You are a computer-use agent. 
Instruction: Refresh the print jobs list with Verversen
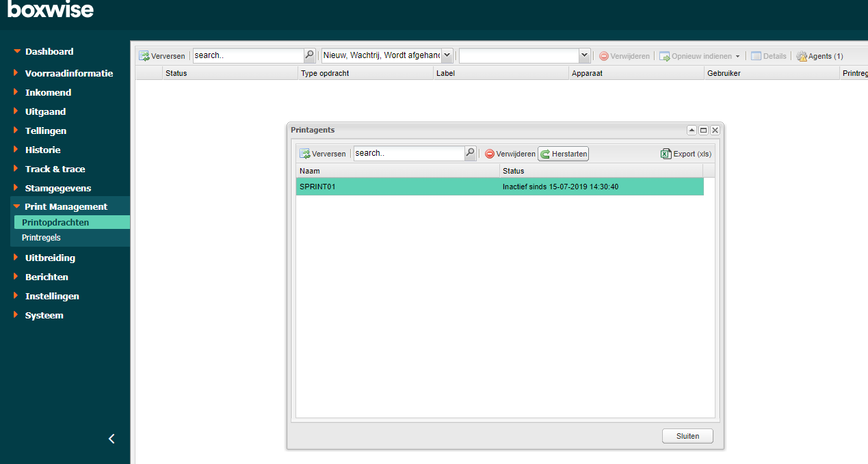162,56
